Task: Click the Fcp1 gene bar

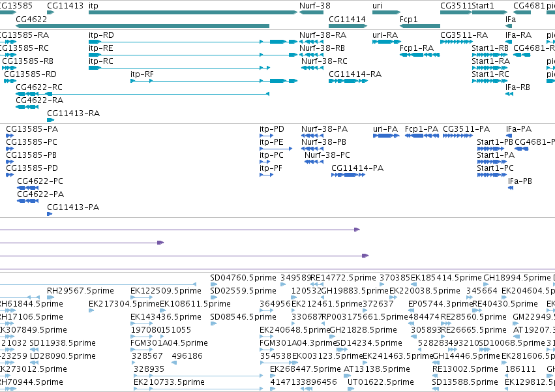Action: 420,26
